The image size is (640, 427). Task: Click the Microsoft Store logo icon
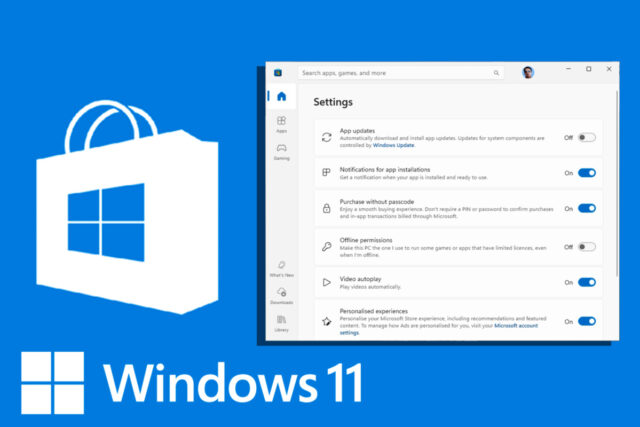[x=278, y=73]
